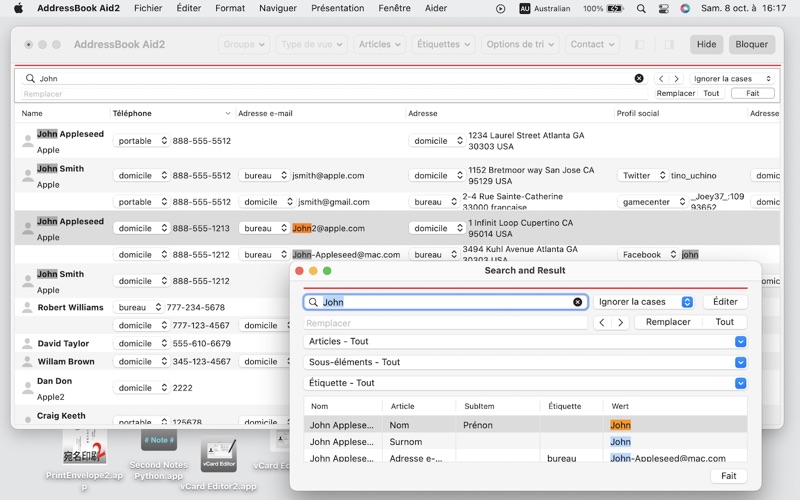Image resolution: width=800 pixels, height=500 pixels.
Task: Go to next match in Search and Result
Action: (x=620, y=322)
